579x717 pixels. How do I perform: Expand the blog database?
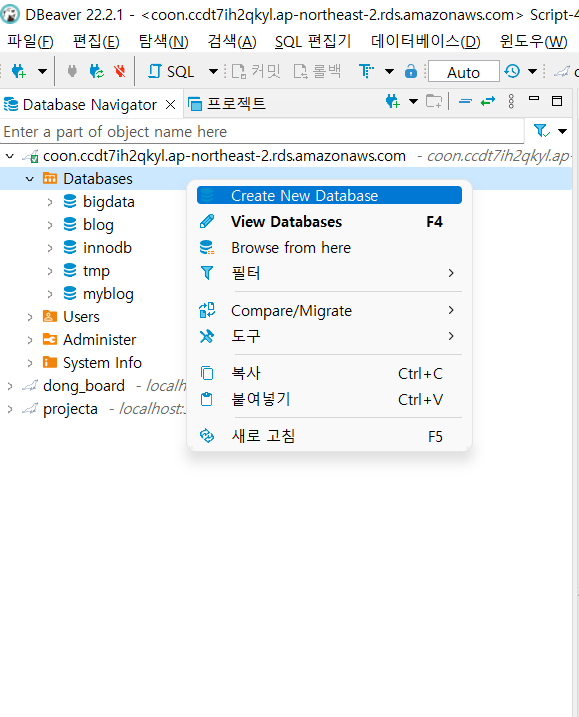pos(50,225)
